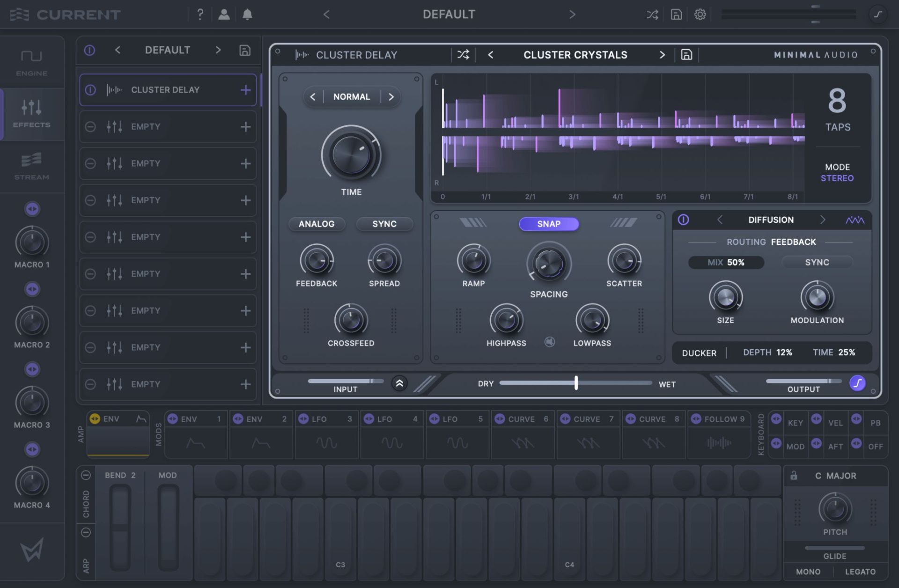Screen dimensions: 899x588
Task: Toggle the top-right soft clip limiter icon
Action: tap(878, 15)
